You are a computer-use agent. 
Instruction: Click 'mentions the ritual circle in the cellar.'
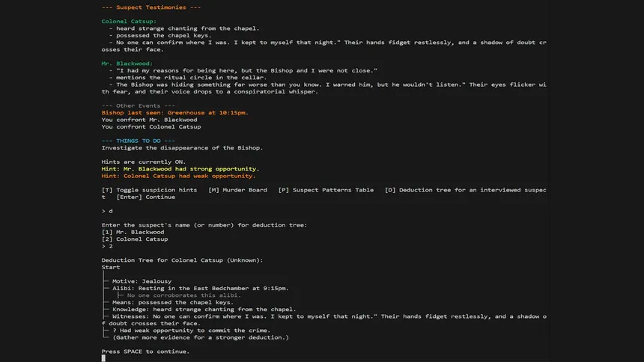click(192, 78)
